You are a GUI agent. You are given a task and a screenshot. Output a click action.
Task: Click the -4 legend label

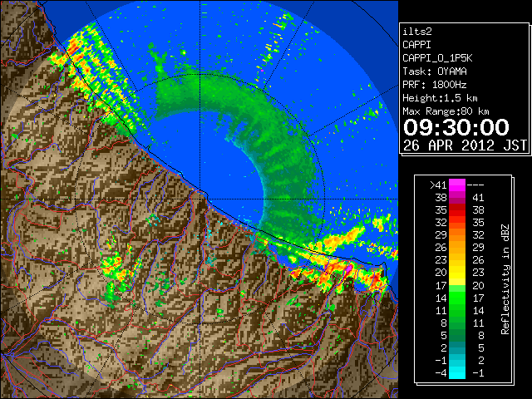(x=441, y=373)
